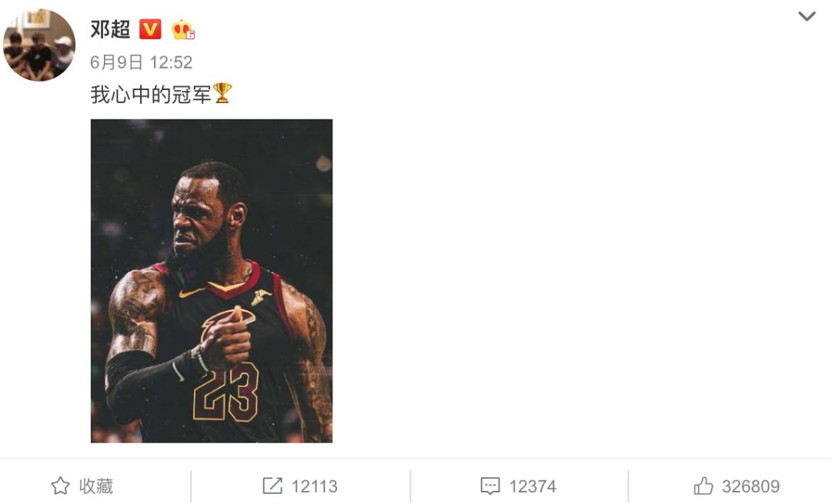Image resolution: width=831 pixels, height=504 pixels.
Task: Click the player's face in the photo
Action: click(199, 217)
